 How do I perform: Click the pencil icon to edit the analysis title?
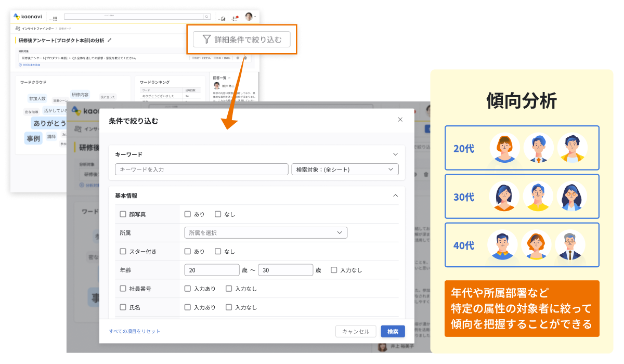tap(109, 40)
